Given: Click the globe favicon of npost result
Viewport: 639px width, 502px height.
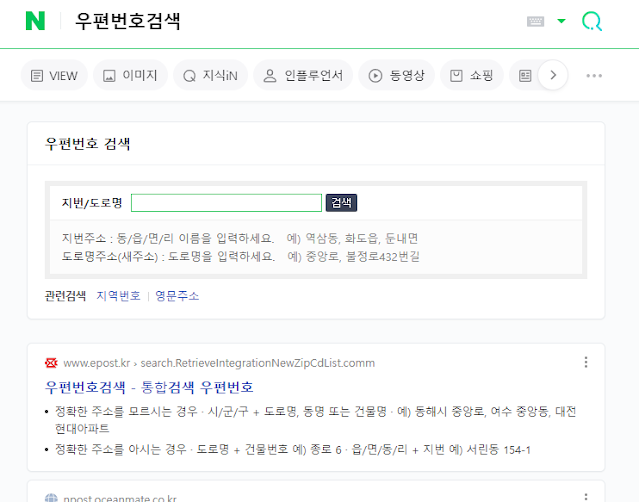Looking at the screenshot, I should click(51, 498).
